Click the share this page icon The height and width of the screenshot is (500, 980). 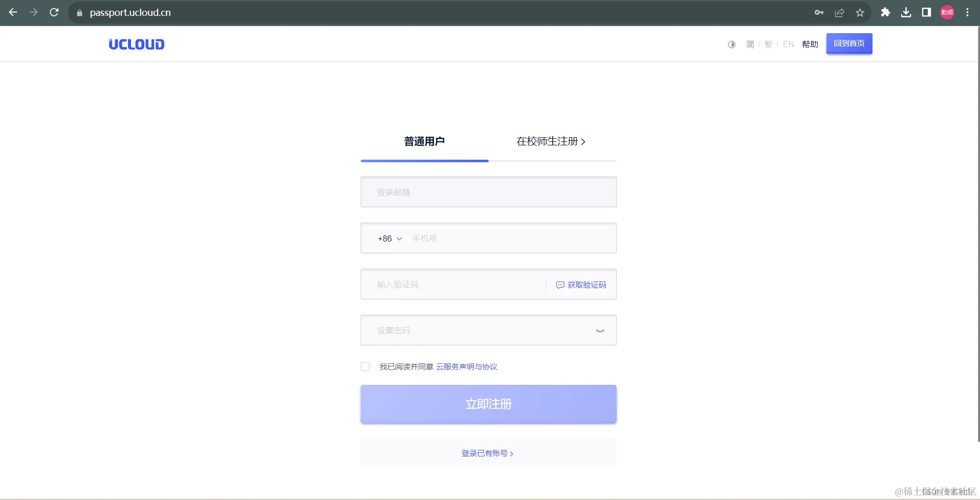point(839,12)
